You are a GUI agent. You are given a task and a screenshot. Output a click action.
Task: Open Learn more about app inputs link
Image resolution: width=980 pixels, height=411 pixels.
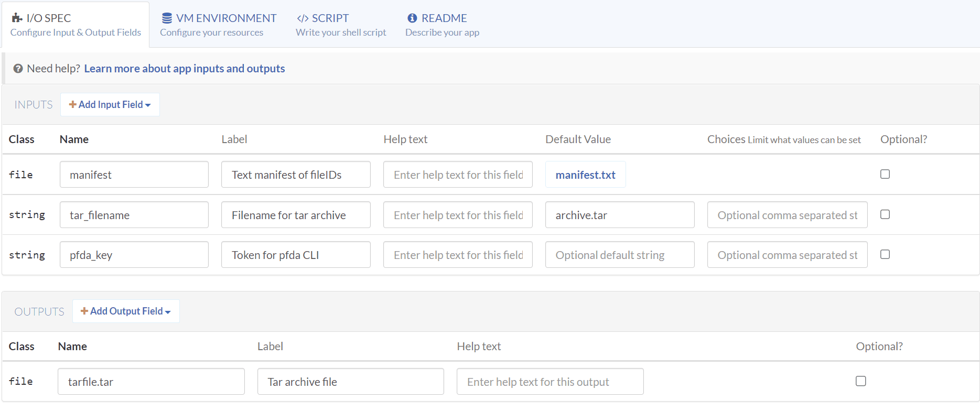click(184, 69)
